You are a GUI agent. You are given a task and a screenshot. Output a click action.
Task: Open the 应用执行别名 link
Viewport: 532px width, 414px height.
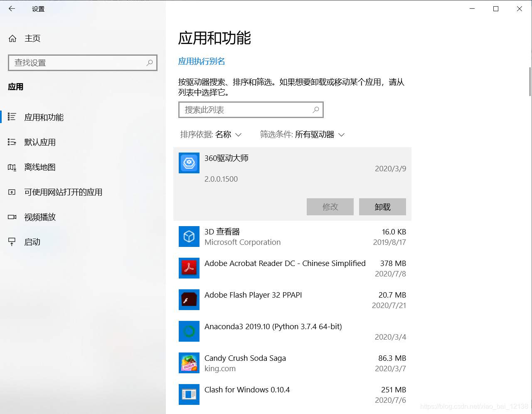coord(202,62)
